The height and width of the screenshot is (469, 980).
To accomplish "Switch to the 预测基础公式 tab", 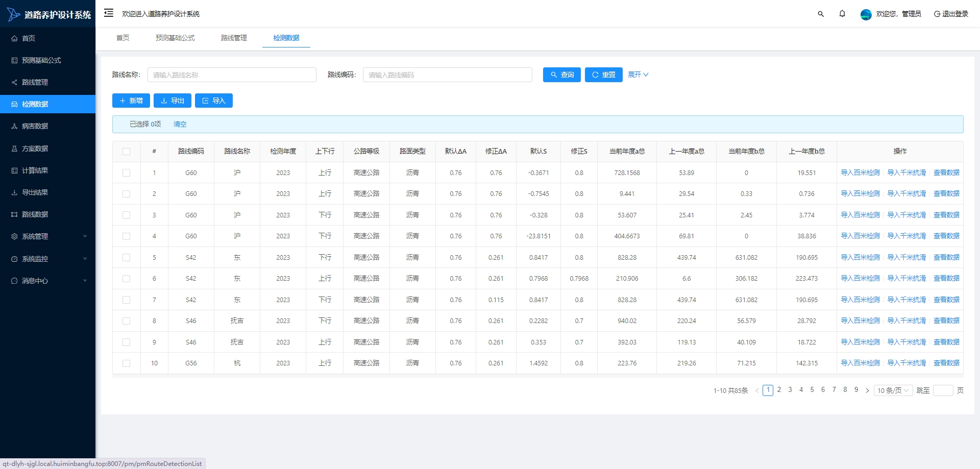I will [175, 38].
